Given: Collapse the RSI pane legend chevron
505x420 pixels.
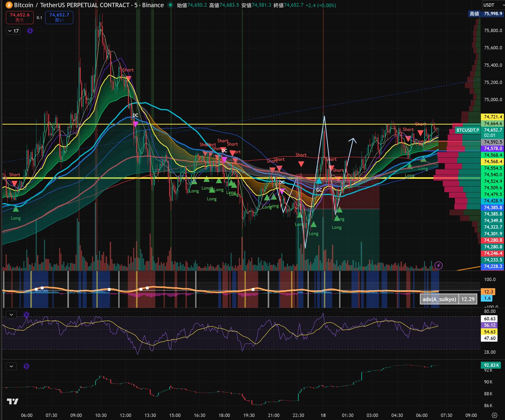Looking at the screenshot, I should point(11,314).
